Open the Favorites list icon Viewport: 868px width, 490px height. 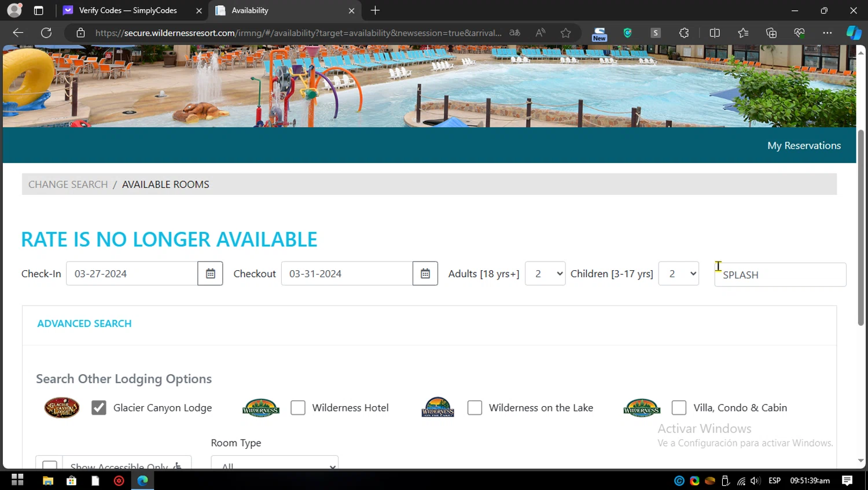pyautogui.click(x=743, y=33)
